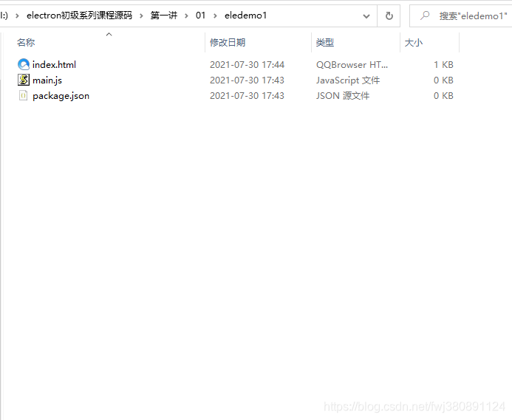Go to electron初级系列课程源码 folder in breadcrumb
Screen dimensions: 512x420
pos(79,16)
